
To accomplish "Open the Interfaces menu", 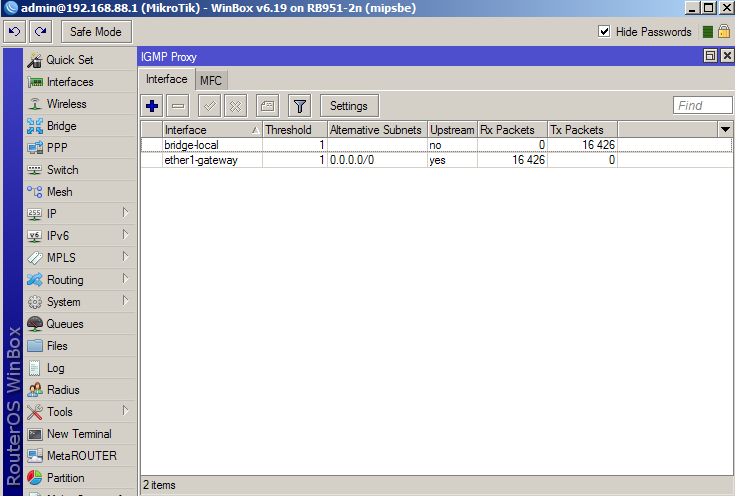I will (x=80, y=82).
